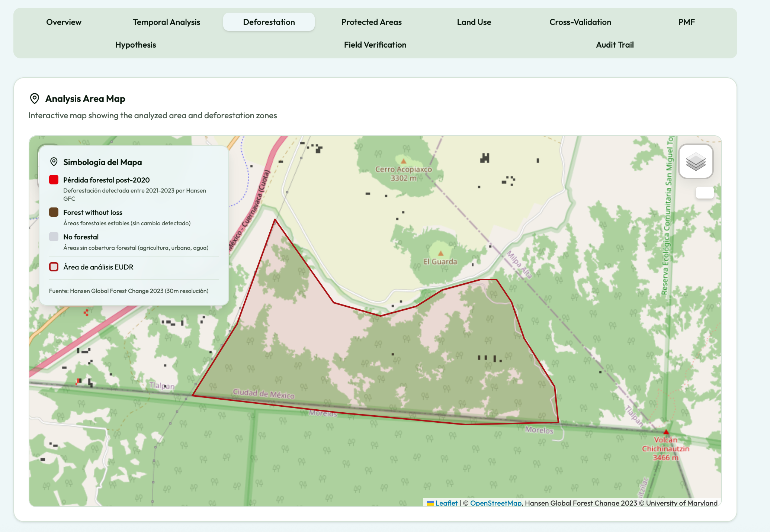The height and width of the screenshot is (532, 770).
Task: Open the OpenStreetMap attribution link
Action: tap(495, 503)
